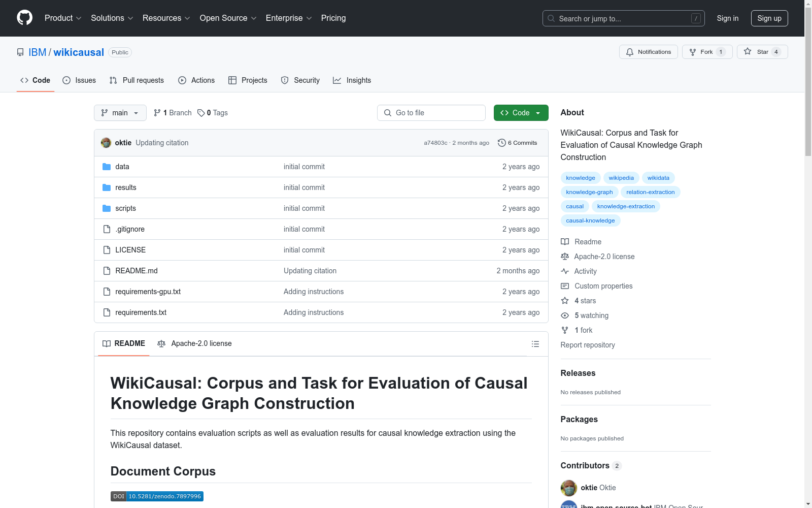Image resolution: width=812 pixels, height=508 pixels.
Task: Click the README.md file icon
Action: pos(107,271)
